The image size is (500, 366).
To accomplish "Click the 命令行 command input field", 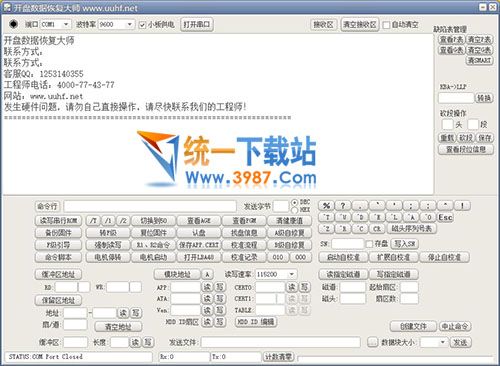I will 150,206.
